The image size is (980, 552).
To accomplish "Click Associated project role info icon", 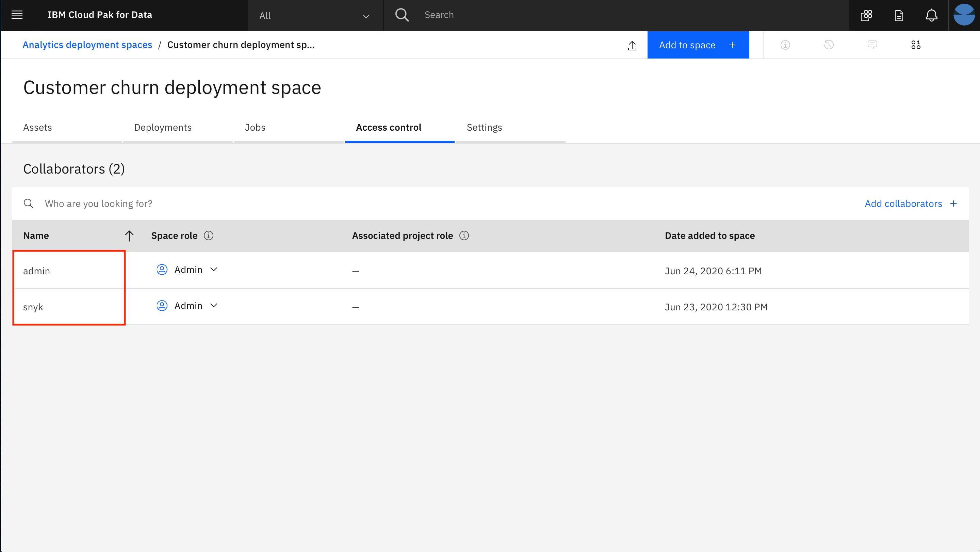I will point(464,236).
